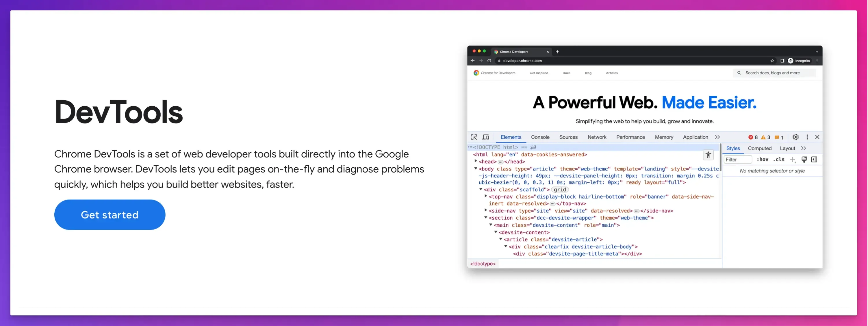Click the <!doctype> breadcrumb

483,264
